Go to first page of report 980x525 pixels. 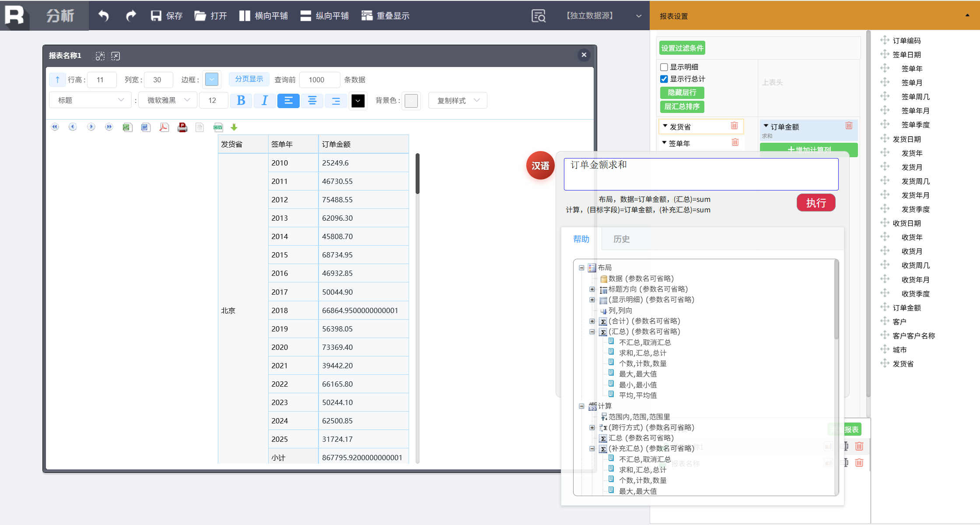tap(55, 127)
